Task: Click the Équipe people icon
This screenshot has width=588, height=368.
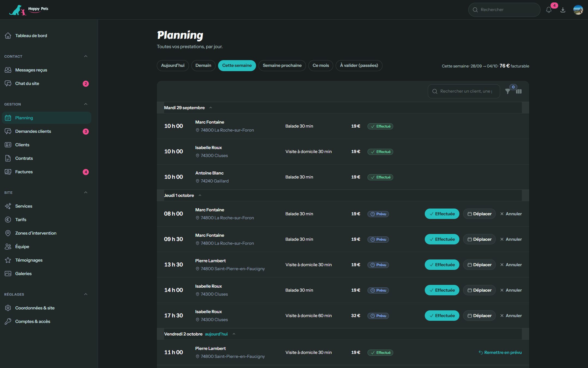Action: [x=8, y=247]
